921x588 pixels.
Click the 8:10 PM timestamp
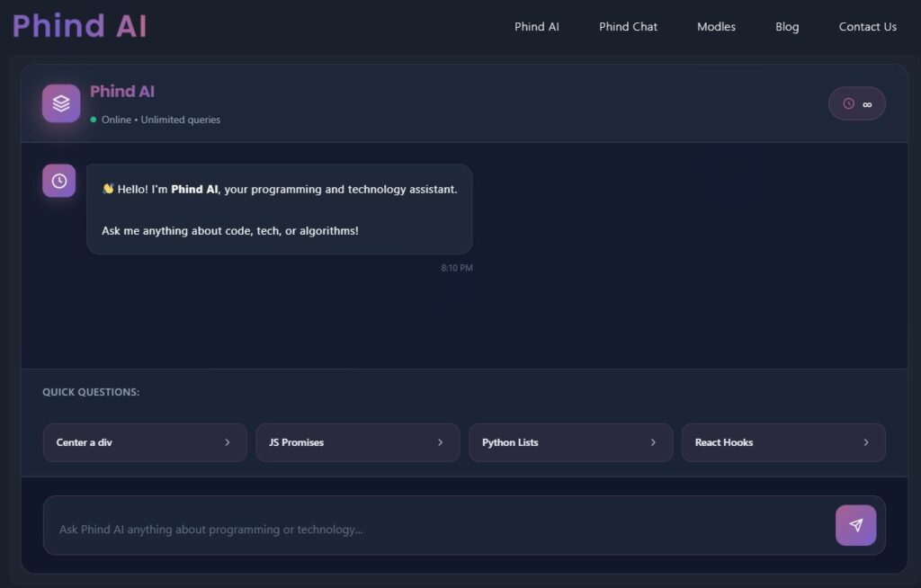click(455, 267)
